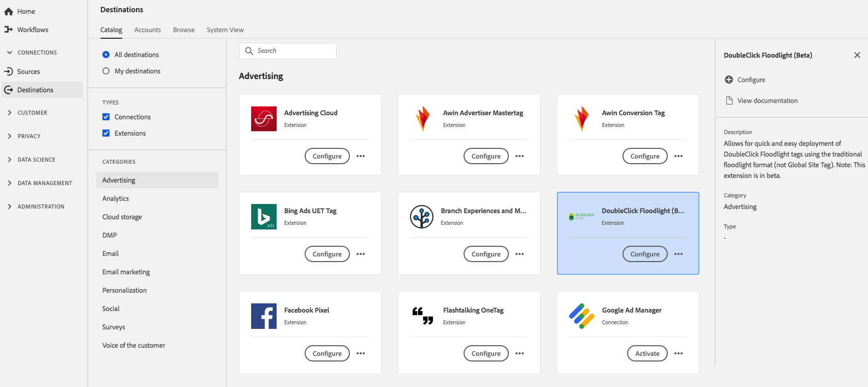868x387 pixels.
Task: Click the Sources arrow icon
Action: [x=9, y=71]
